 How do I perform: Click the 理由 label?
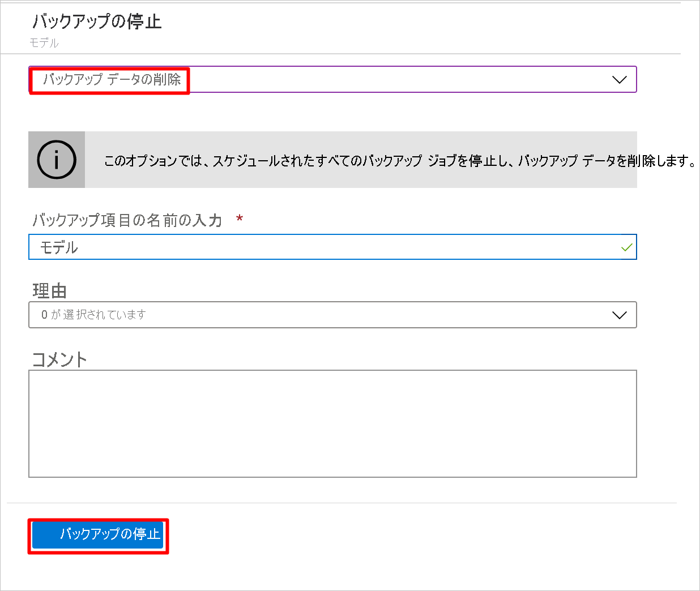point(50,291)
